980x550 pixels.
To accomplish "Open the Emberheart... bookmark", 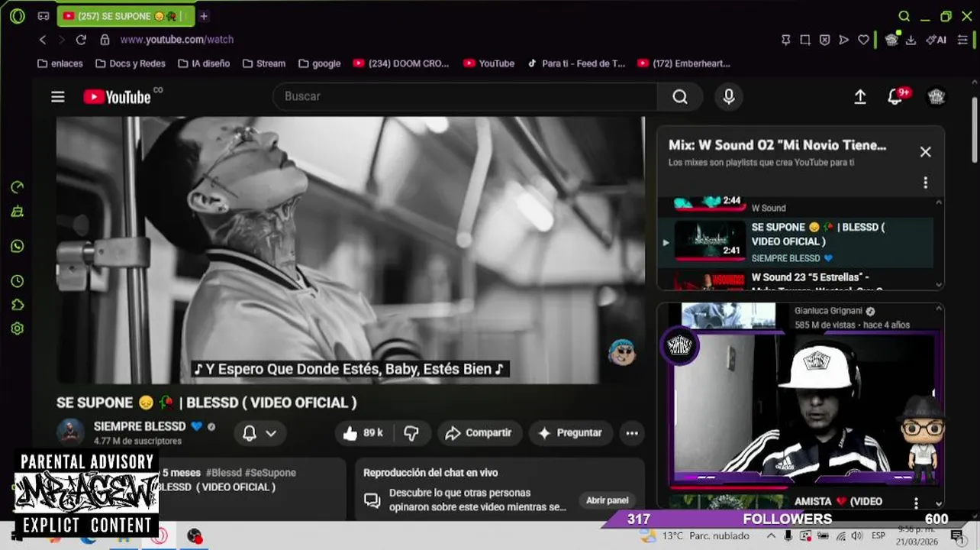I will [x=684, y=63].
